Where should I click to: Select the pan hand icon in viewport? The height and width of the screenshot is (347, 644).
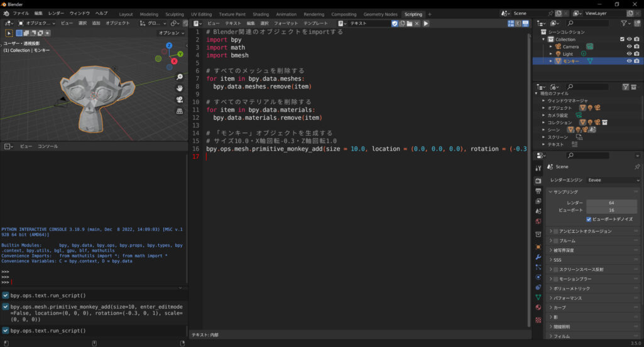(180, 88)
